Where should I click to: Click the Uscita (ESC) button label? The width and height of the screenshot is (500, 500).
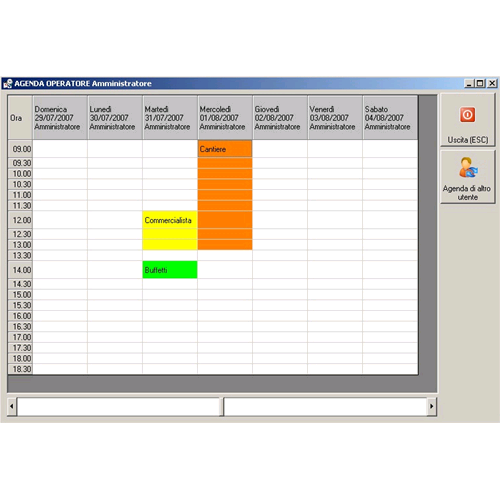point(468,140)
